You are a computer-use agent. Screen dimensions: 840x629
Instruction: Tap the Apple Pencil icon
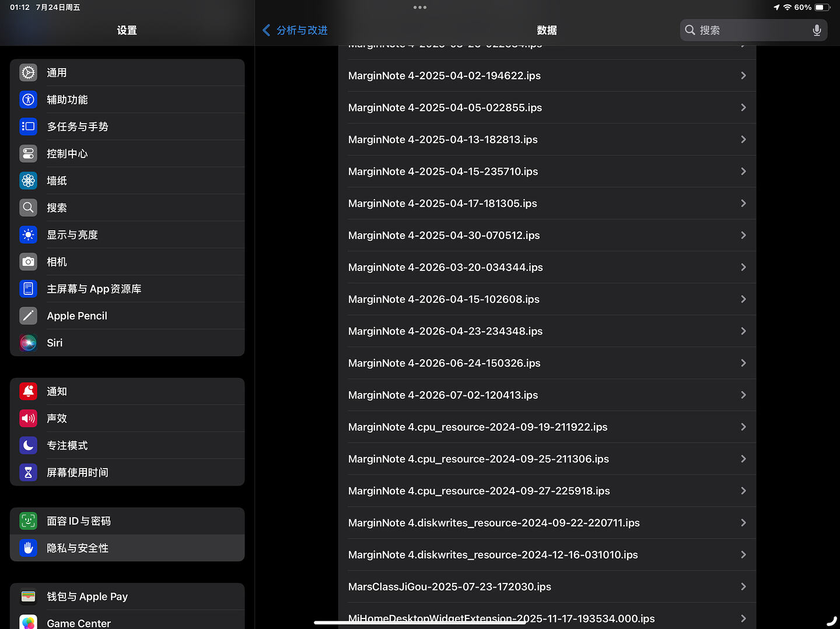pos(28,316)
